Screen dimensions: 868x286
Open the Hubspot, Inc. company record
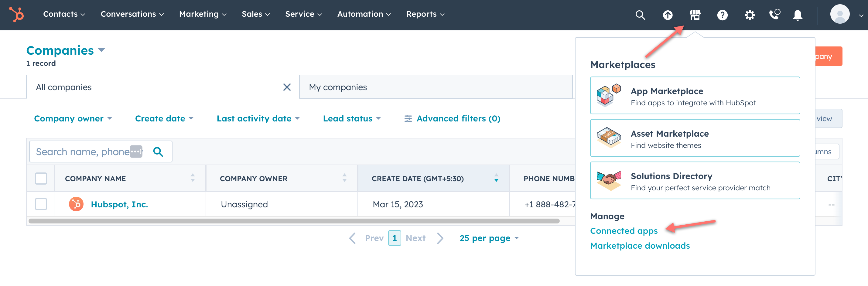click(119, 204)
